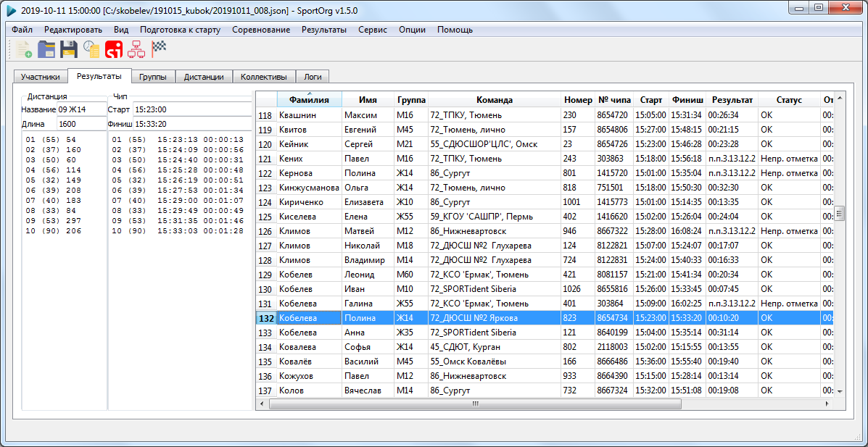Click Непр. отметка status in Кених row

tap(789, 159)
